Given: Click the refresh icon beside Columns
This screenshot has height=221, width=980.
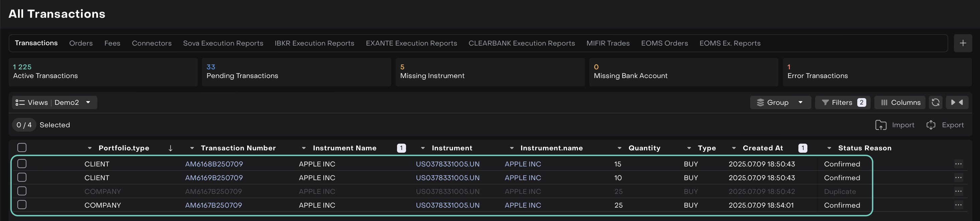Looking at the screenshot, I should pyautogui.click(x=936, y=102).
